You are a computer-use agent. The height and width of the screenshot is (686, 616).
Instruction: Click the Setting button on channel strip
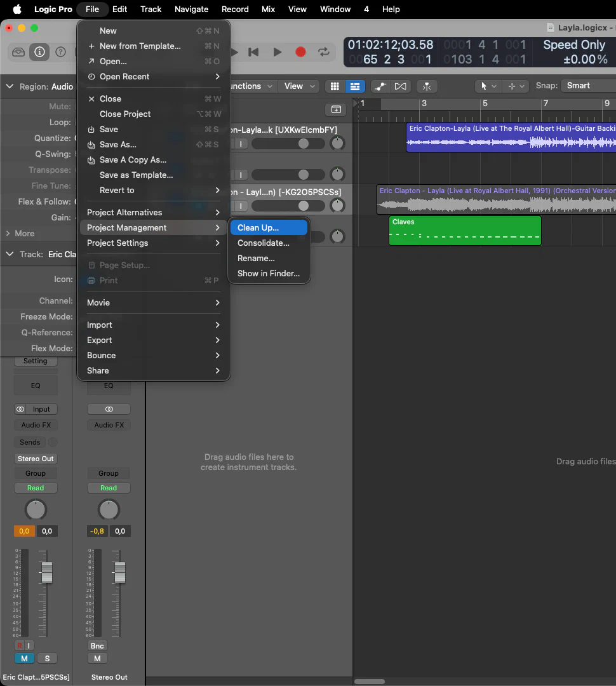[36, 361]
